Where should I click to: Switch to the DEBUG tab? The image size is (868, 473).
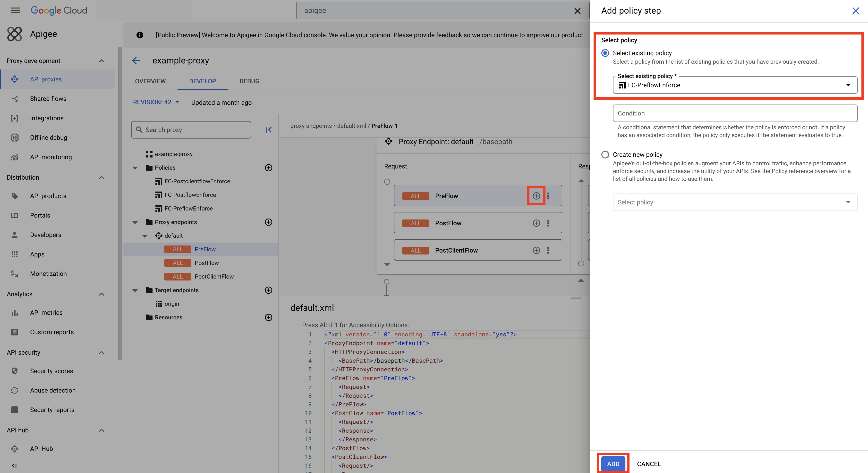point(249,81)
